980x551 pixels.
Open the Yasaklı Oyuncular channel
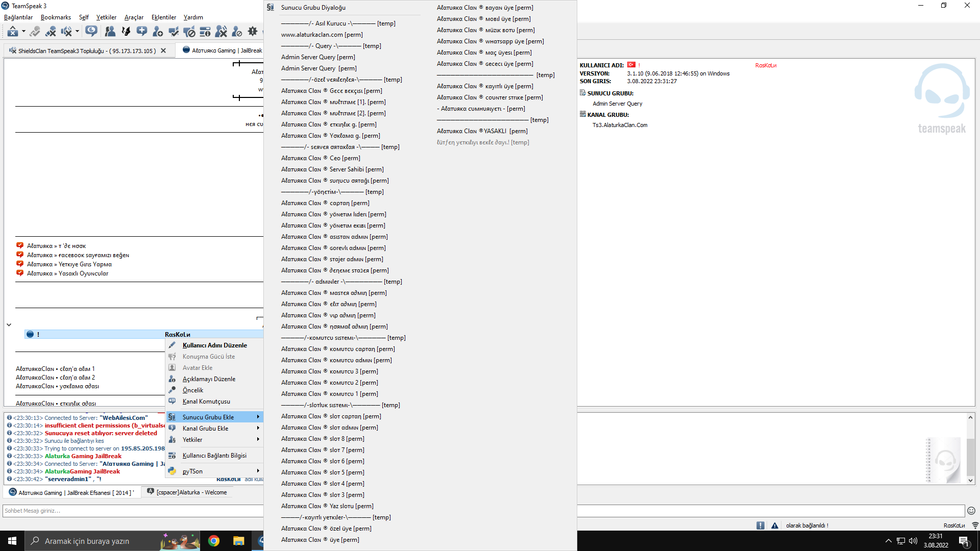click(67, 273)
